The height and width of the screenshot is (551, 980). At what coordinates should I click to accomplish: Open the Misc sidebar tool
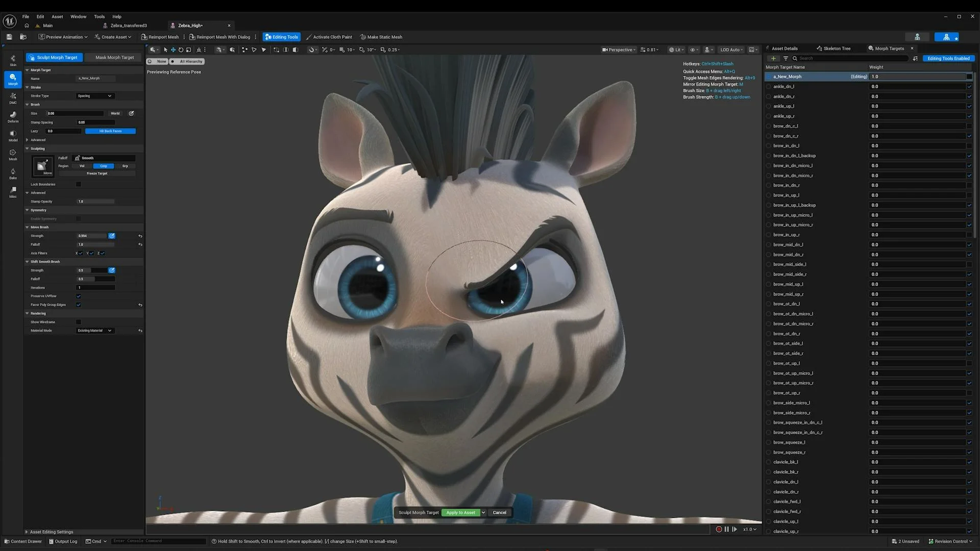click(x=13, y=192)
